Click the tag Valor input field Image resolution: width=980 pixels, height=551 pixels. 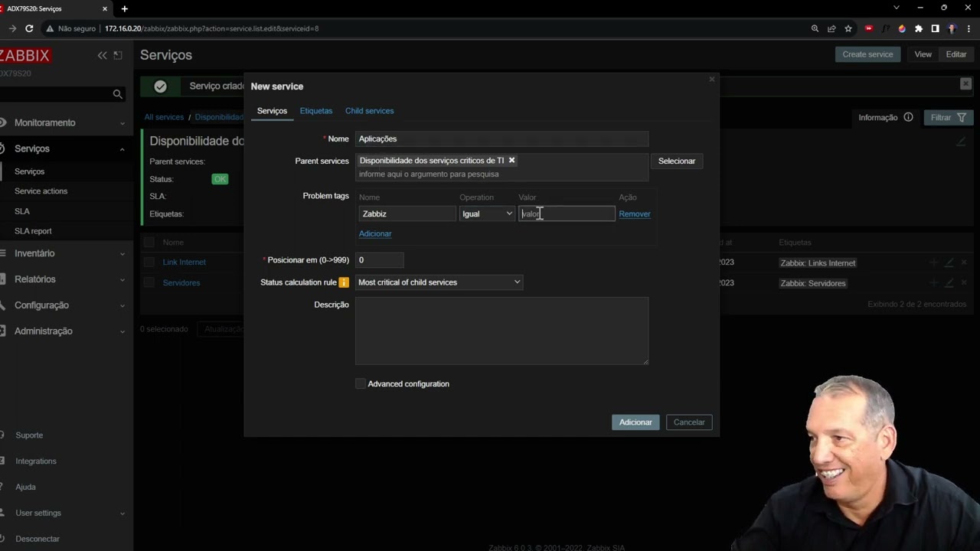(x=567, y=214)
